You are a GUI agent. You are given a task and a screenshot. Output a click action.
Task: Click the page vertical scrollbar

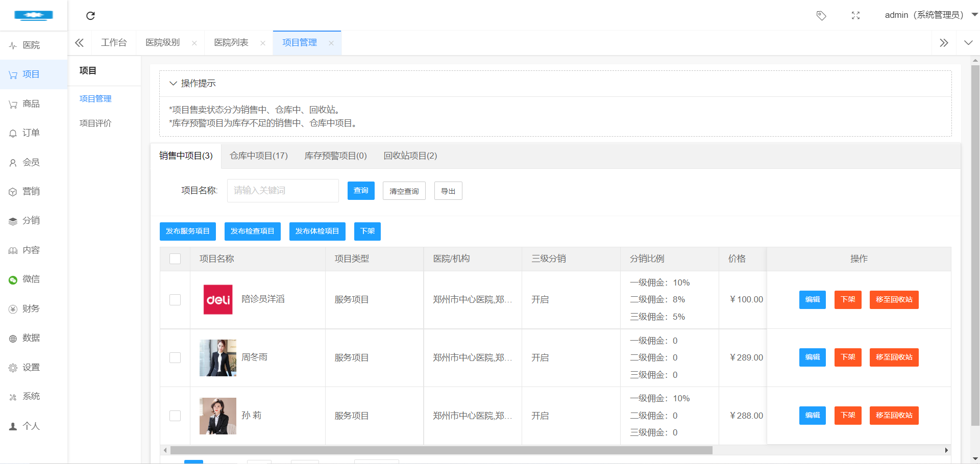click(975, 245)
